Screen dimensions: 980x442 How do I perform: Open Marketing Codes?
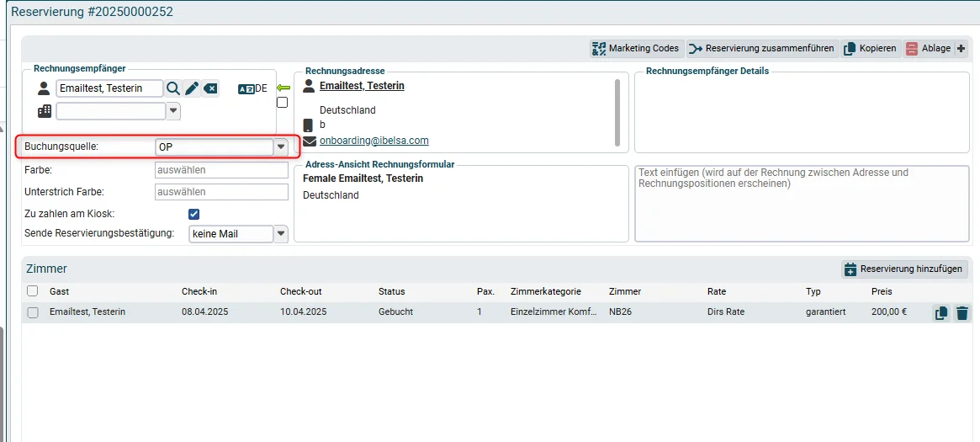coord(636,49)
